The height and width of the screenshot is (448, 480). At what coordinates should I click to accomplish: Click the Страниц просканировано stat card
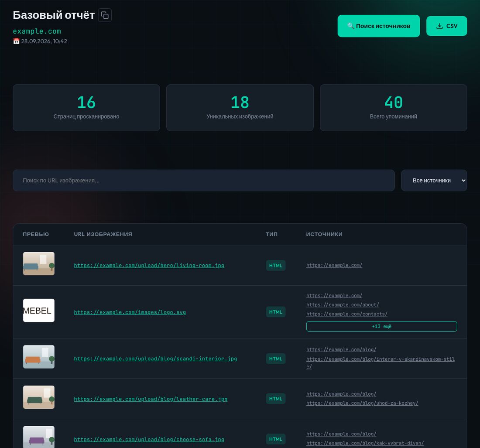[x=86, y=108]
